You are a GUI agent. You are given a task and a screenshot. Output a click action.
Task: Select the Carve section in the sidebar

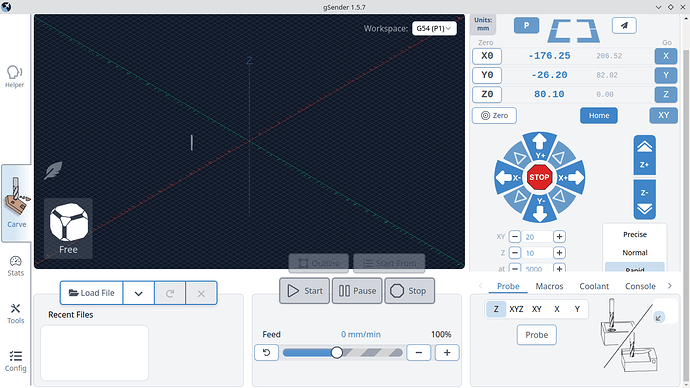[16, 203]
